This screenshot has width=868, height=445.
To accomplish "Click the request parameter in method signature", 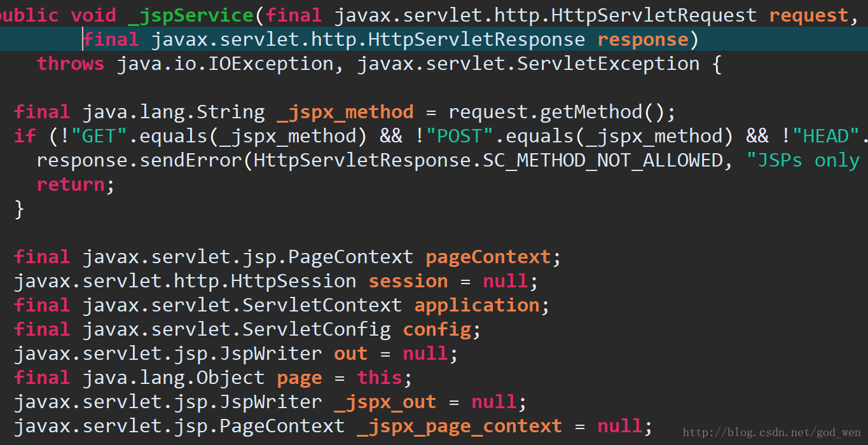I will tap(809, 15).
